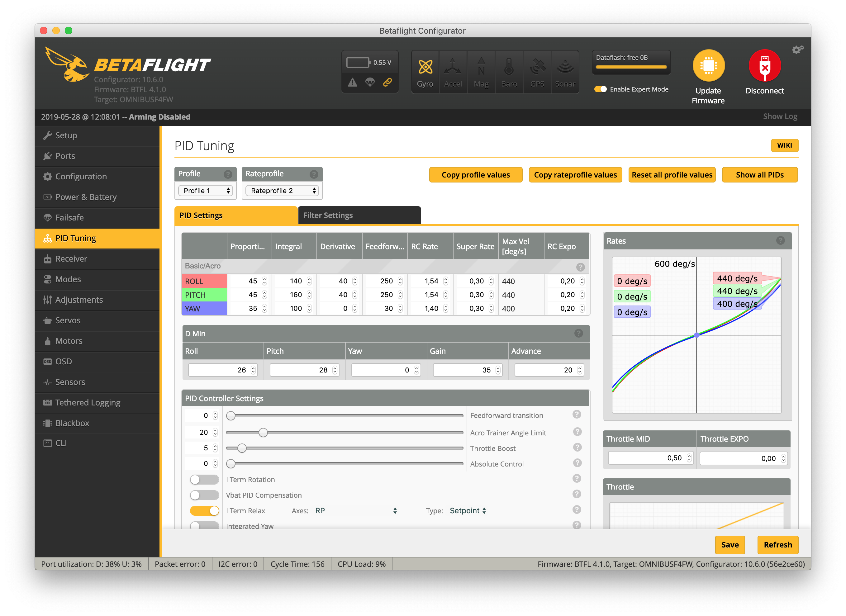
Task: Click the Save button
Action: pos(730,545)
